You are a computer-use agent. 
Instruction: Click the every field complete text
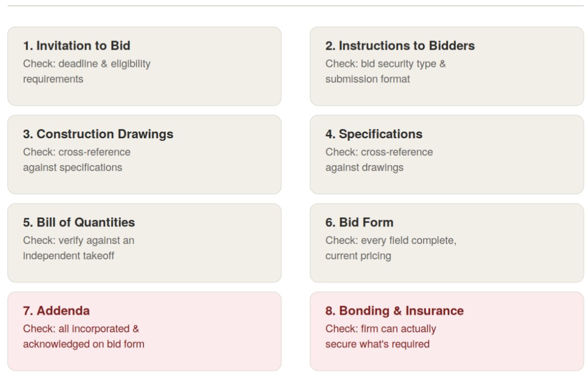pyautogui.click(x=391, y=248)
